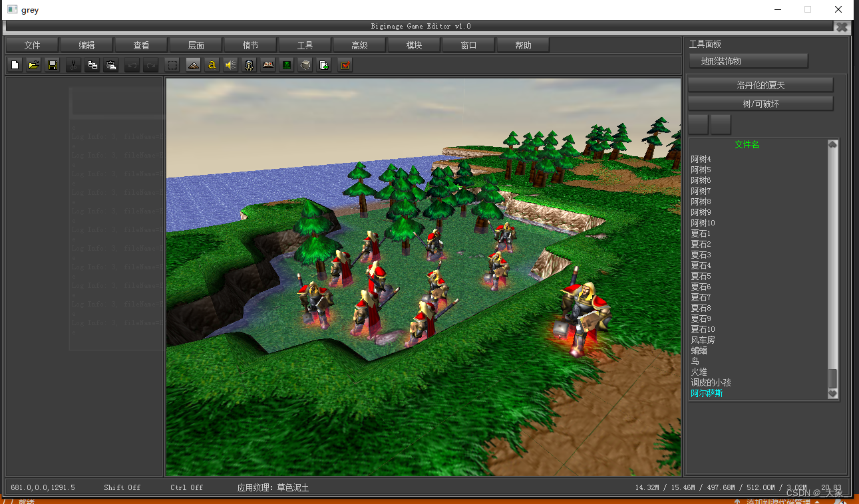
Task: Open the 模块 menu
Action: point(414,45)
